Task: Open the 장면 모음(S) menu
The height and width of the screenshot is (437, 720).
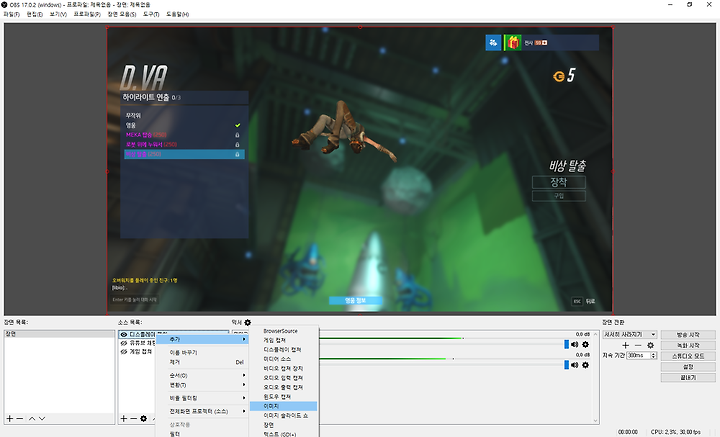Action: point(122,14)
